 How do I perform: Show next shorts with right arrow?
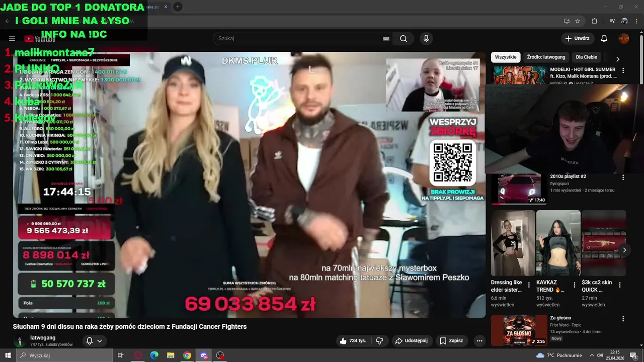624,250
